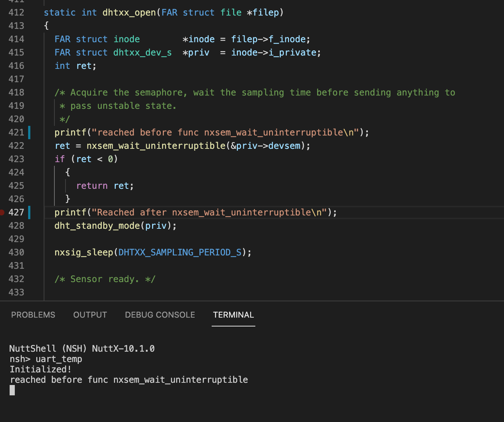Open the OUTPUT panel tab
The height and width of the screenshot is (422, 504).
click(x=90, y=315)
